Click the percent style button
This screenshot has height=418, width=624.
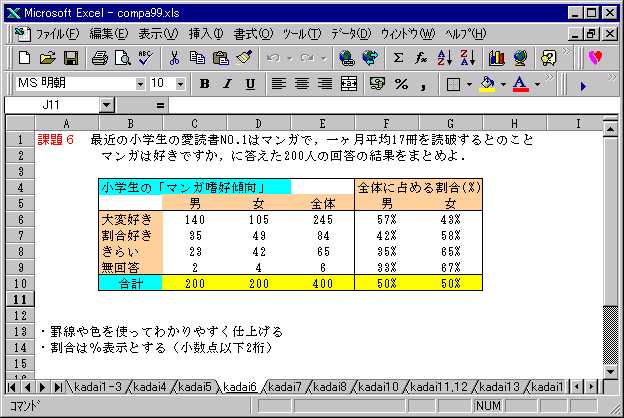(x=401, y=84)
